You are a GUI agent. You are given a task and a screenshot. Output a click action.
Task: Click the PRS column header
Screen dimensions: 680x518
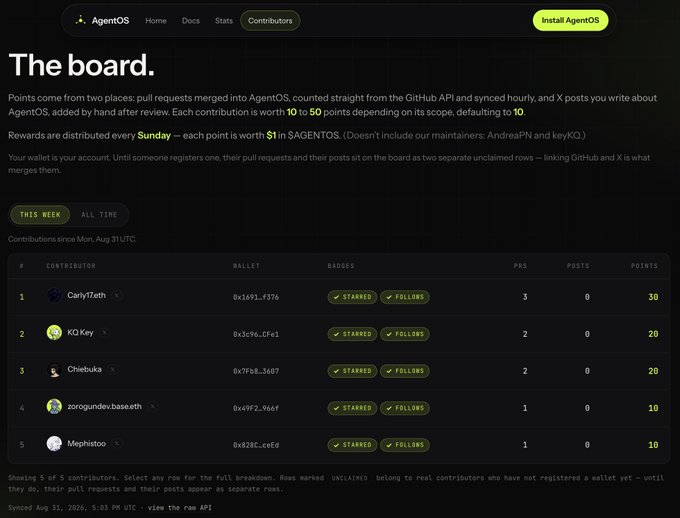pos(520,266)
